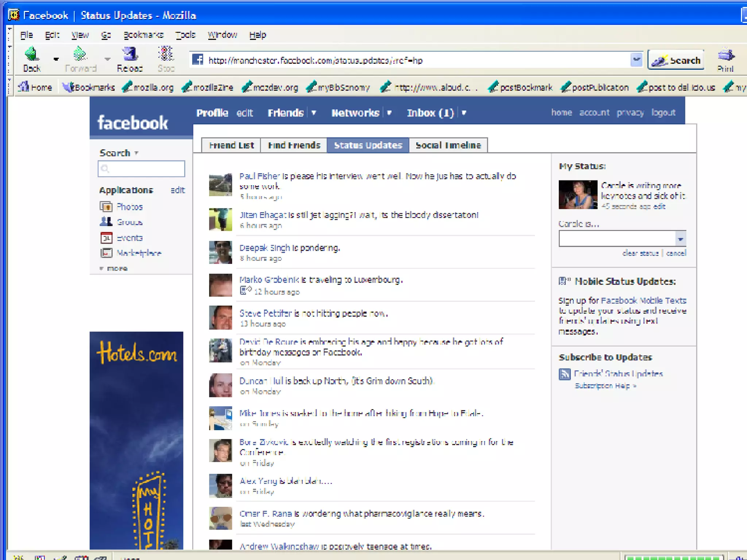747x560 pixels.
Task: Click the Search button beside address bar
Action: click(676, 60)
